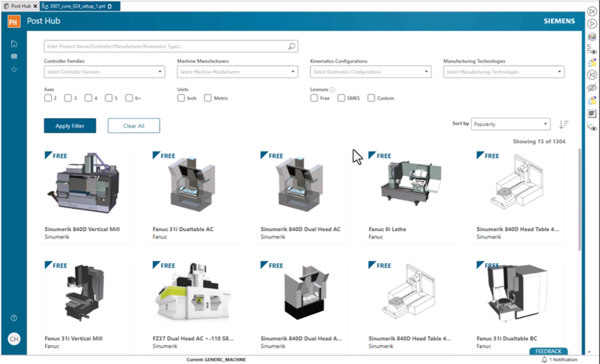
Task: Open the Kinematics Configurations dropdown
Action: pos(371,72)
